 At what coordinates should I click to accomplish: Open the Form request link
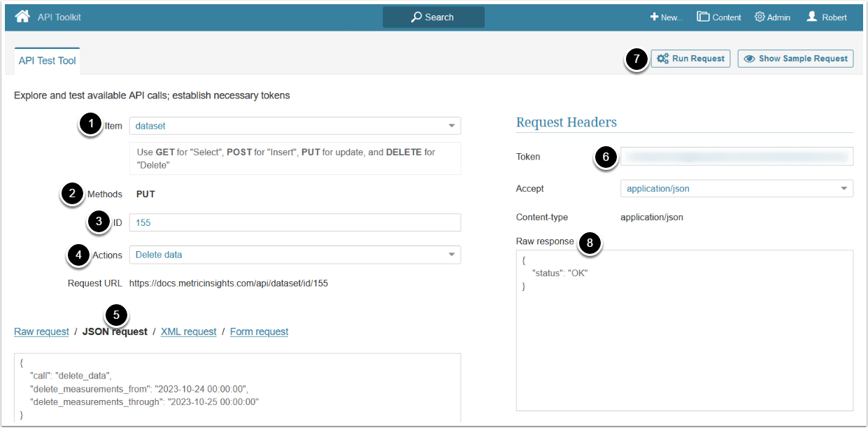pyautogui.click(x=259, y=331)
